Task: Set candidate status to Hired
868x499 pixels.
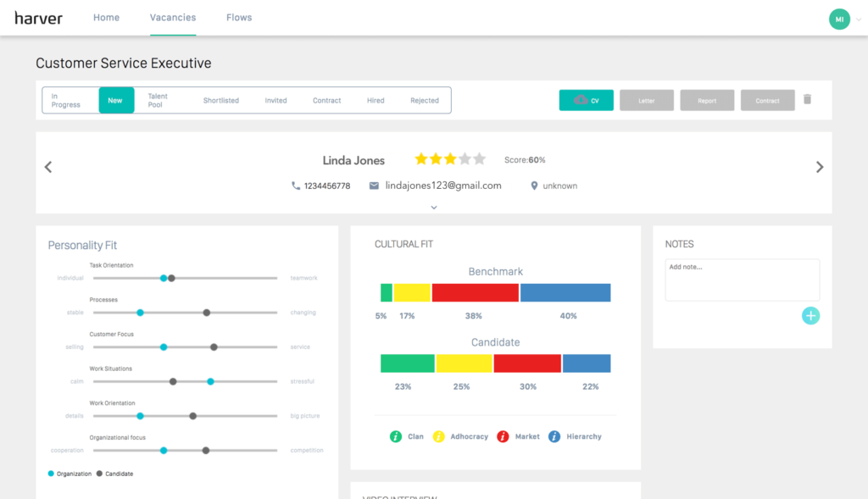Action: point(376,100)
